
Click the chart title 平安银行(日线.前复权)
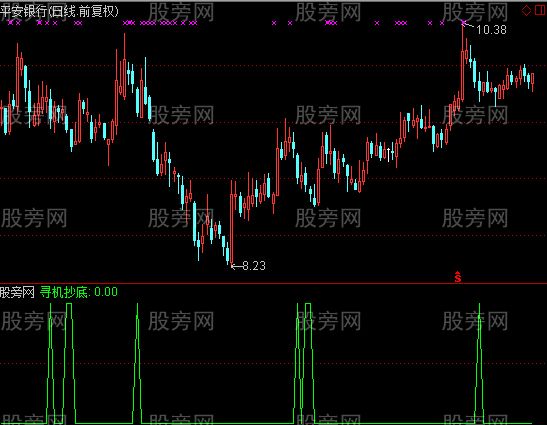(x=59, y=12)
